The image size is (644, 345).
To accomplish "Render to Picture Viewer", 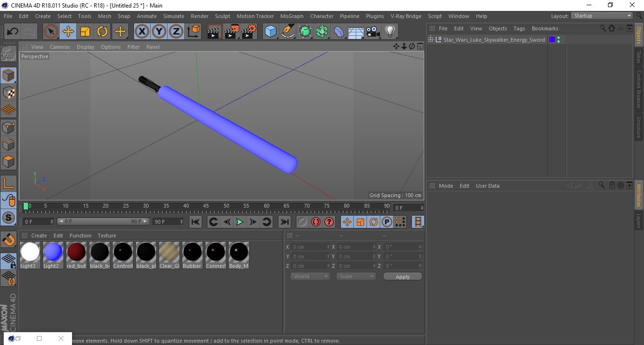I will (232, 32).
